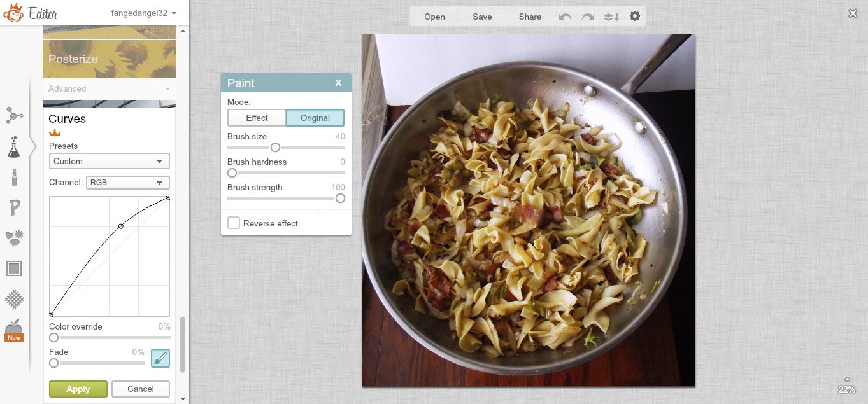This screenshot has height=404, width=868.
Task: Select the Effects flask tab
Action: tap(14, 146)
